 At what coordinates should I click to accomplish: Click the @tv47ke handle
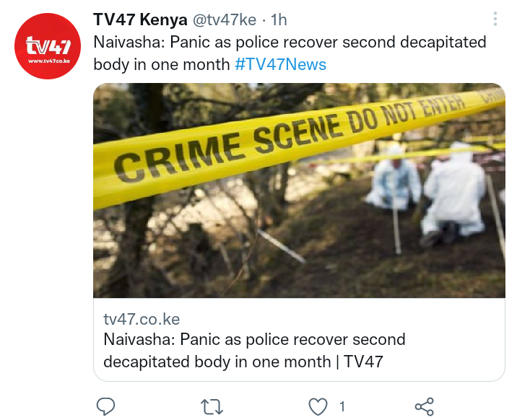[x=225, y=20]
